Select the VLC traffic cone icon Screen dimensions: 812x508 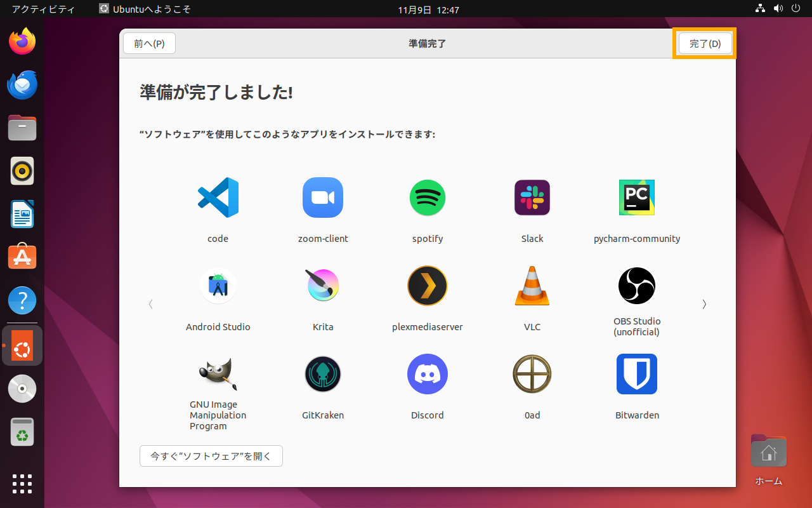pos(532,286)
